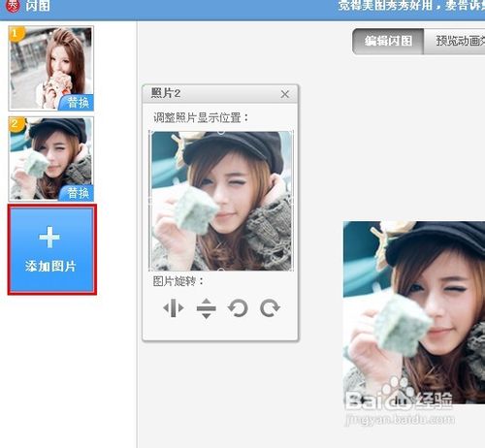Click the number 1 badge on first thumbnail
Screen dimensions: 485x448
(16, 34)
